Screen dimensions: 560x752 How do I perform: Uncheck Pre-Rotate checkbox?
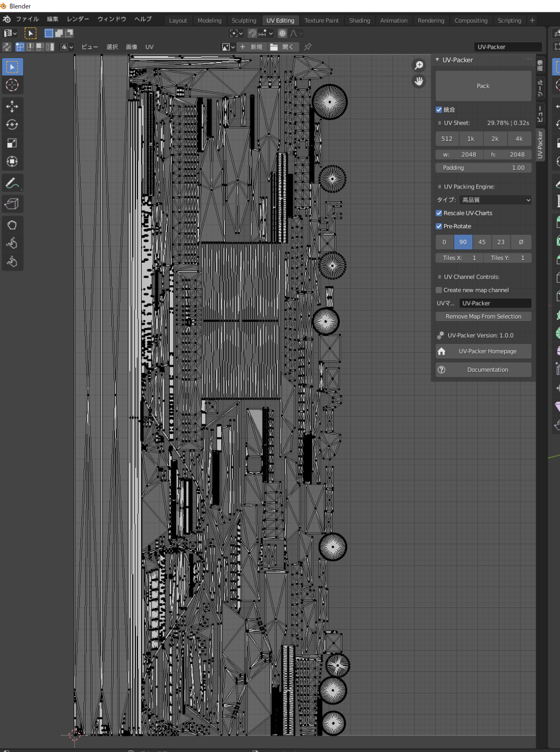point(439,226)
